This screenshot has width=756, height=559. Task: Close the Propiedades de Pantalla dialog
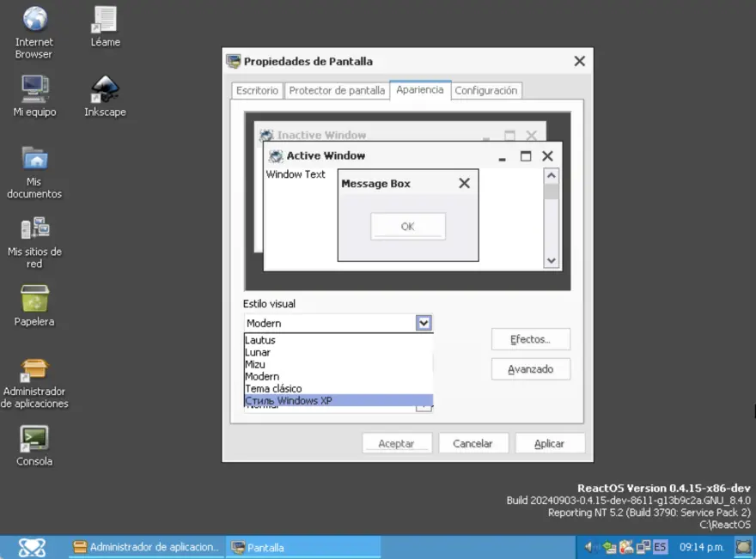[x=580, y=61]
